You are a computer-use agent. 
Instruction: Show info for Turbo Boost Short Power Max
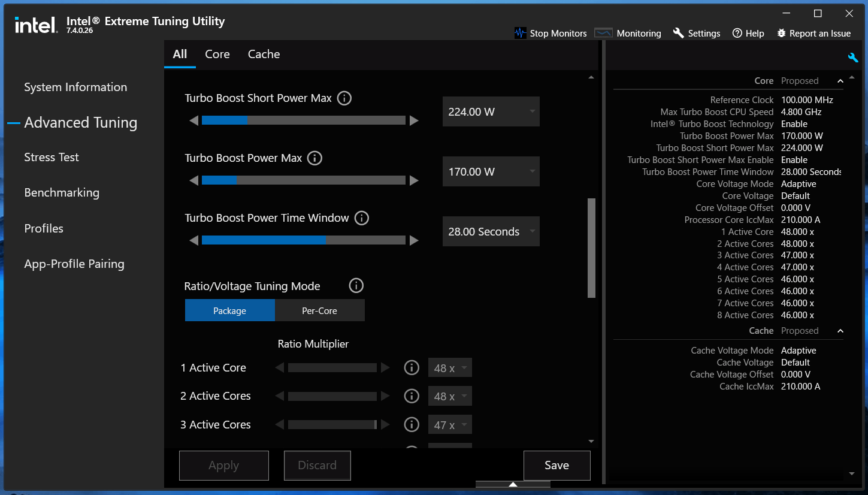pos(344,98)
